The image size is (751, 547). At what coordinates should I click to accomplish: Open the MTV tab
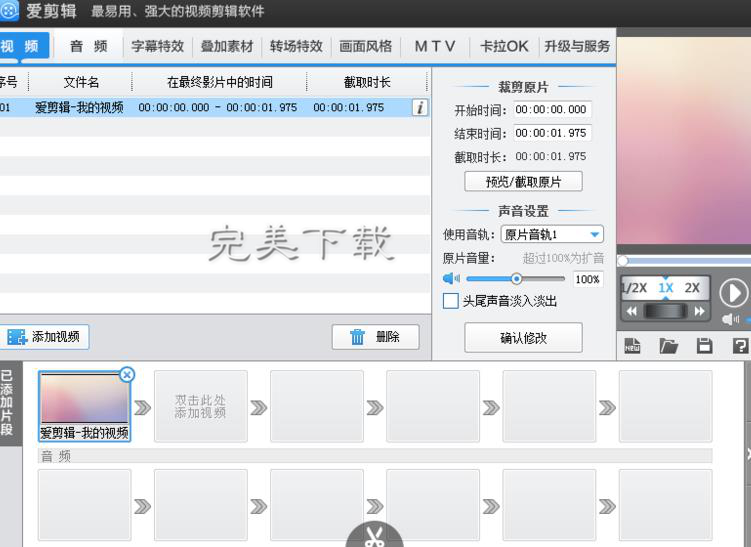click(435, 46)
